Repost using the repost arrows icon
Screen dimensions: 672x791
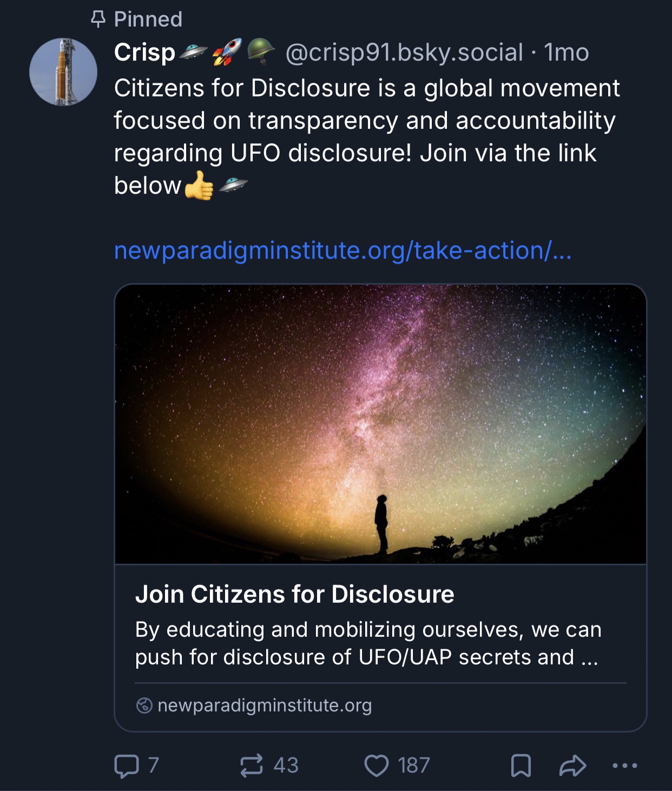click(252, 766)
